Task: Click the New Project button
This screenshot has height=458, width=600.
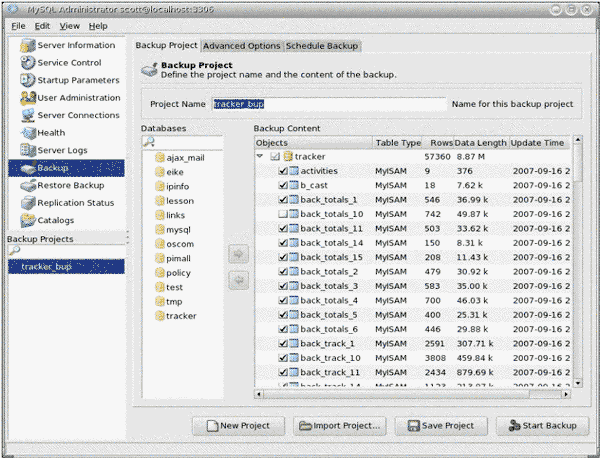Action: point(238,426)
